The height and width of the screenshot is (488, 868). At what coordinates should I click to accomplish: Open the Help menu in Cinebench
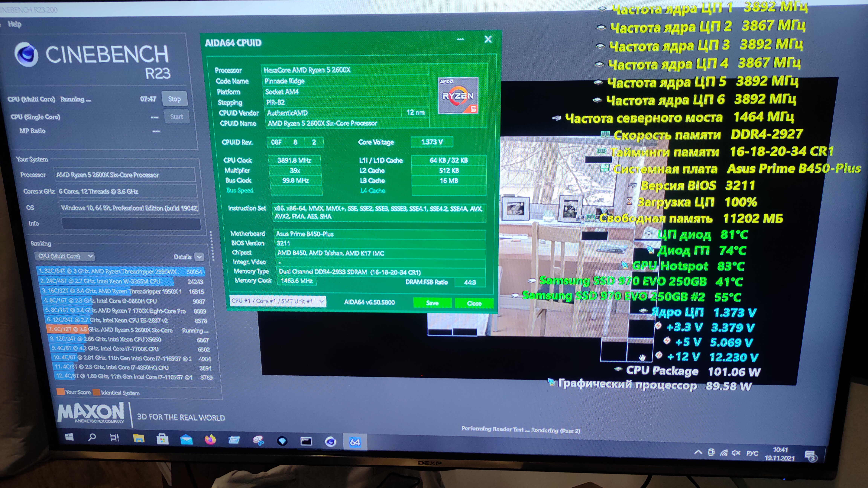[x=15, y=24]
